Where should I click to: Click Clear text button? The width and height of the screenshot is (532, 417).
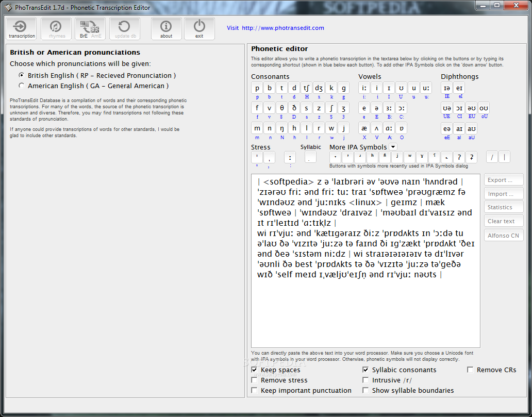tap(504, 221)
